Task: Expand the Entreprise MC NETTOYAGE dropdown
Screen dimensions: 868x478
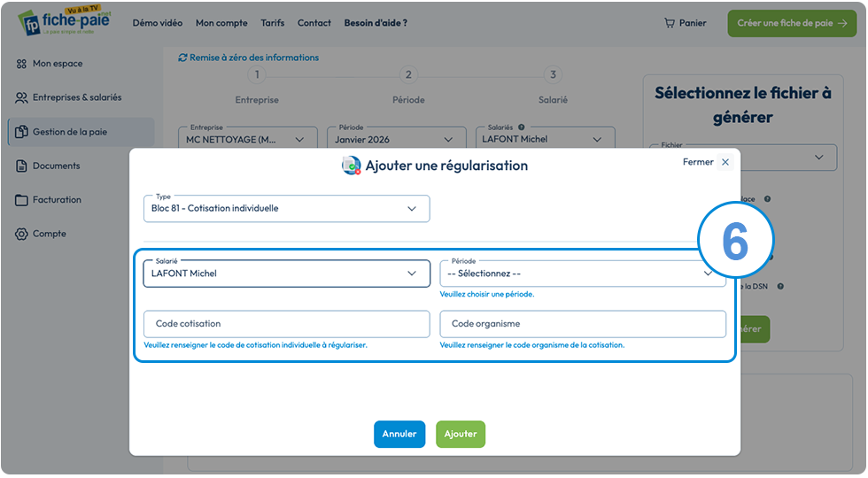Action: pyautogui.click(x=248, y=140)
